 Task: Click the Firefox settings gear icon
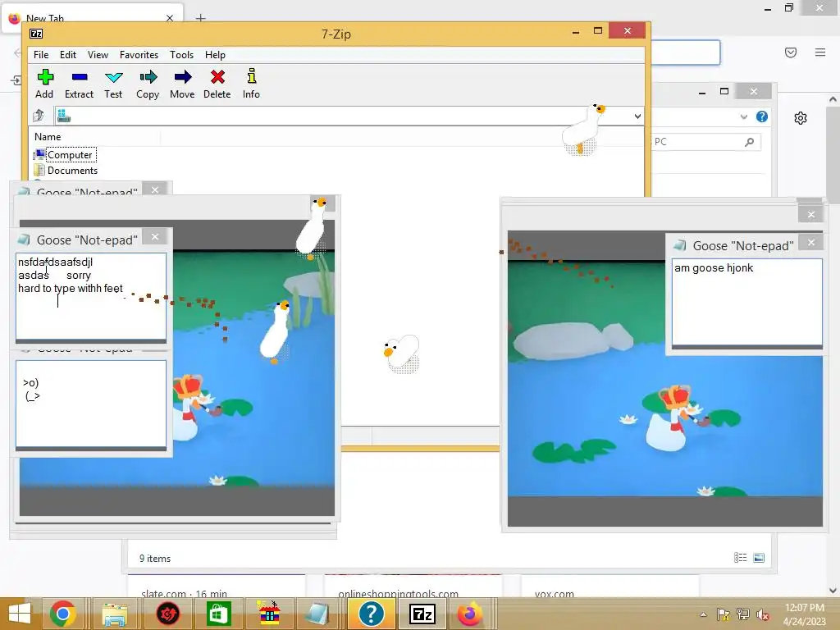click(801, 118)
